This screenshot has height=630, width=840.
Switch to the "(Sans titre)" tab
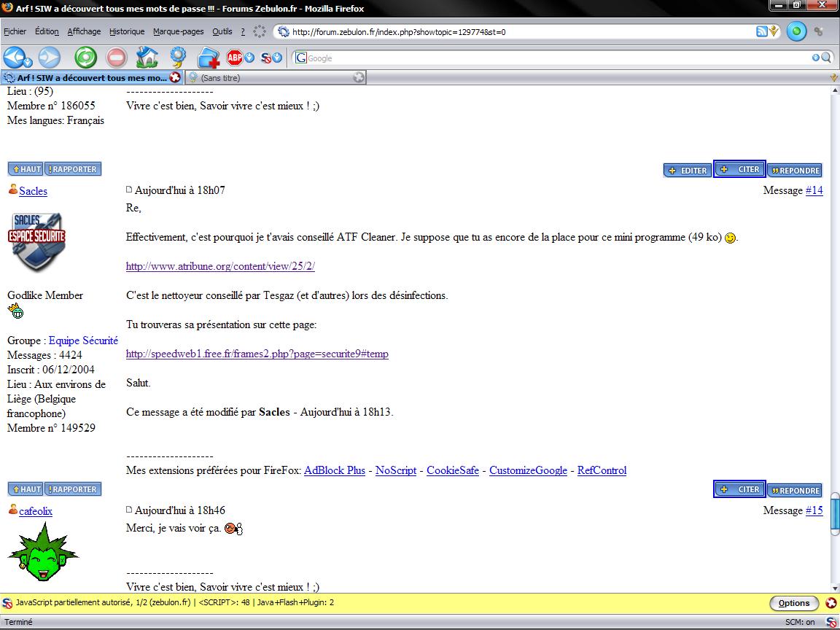(x=273, y=77)
